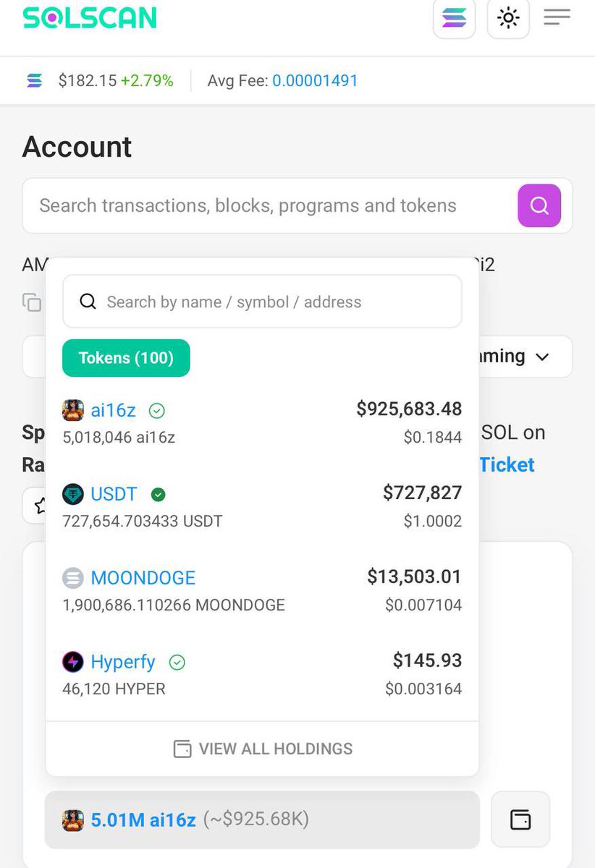Click the wallet icon beside token dropdown
This screenshot has width=595, height=868.
(x=520, y=820)
